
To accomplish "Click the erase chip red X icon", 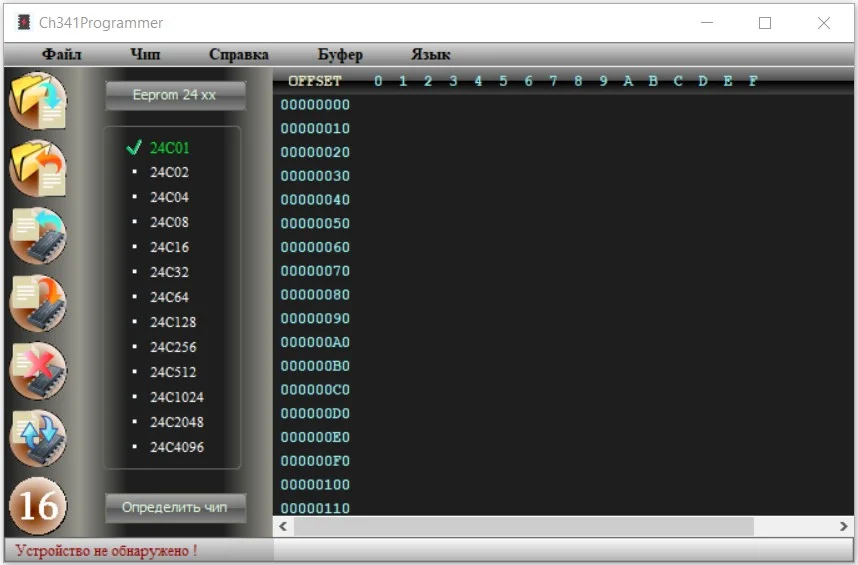I will [38, 370].
